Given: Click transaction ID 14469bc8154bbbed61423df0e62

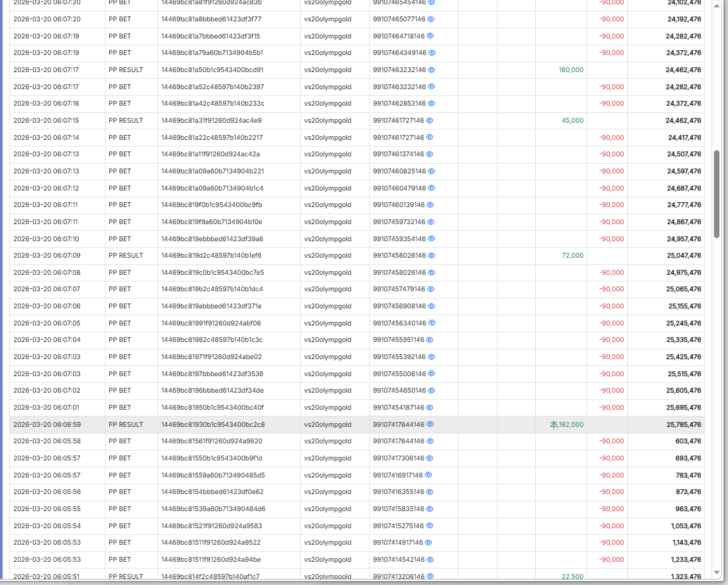Looking at the screenshot, I should pyautogui.click(x=212, y=492).
